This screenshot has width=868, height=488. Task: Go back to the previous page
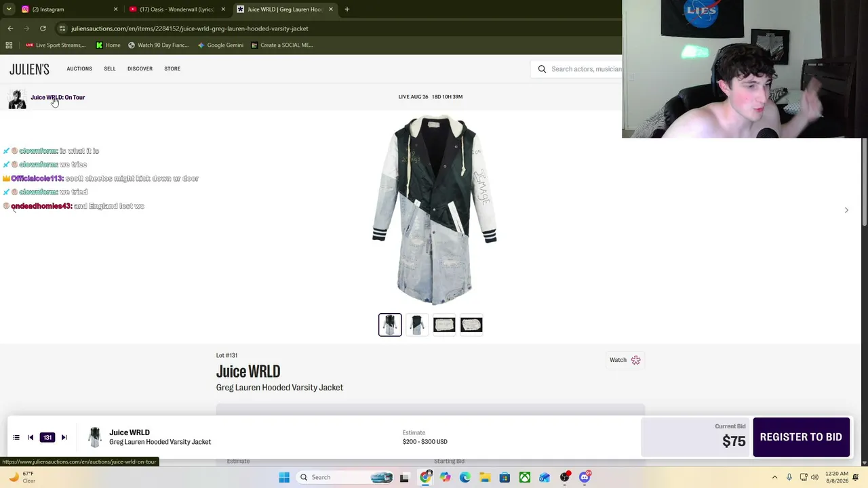(10, 28)
